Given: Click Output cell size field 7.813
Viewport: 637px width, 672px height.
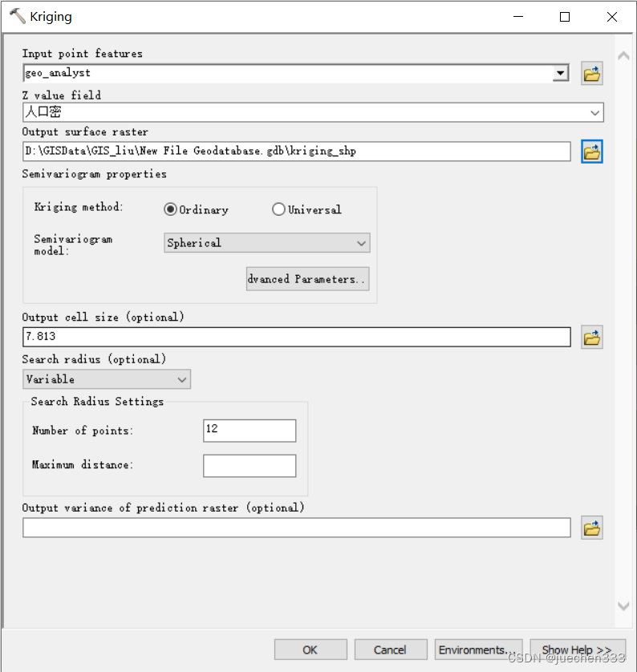Looking at the screenshot, I should coord(297,337).
